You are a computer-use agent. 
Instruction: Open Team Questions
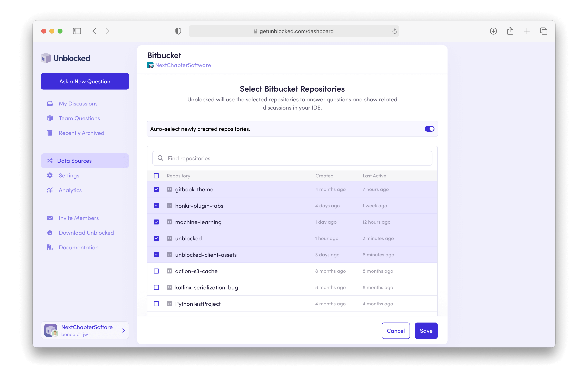(79, 118)
